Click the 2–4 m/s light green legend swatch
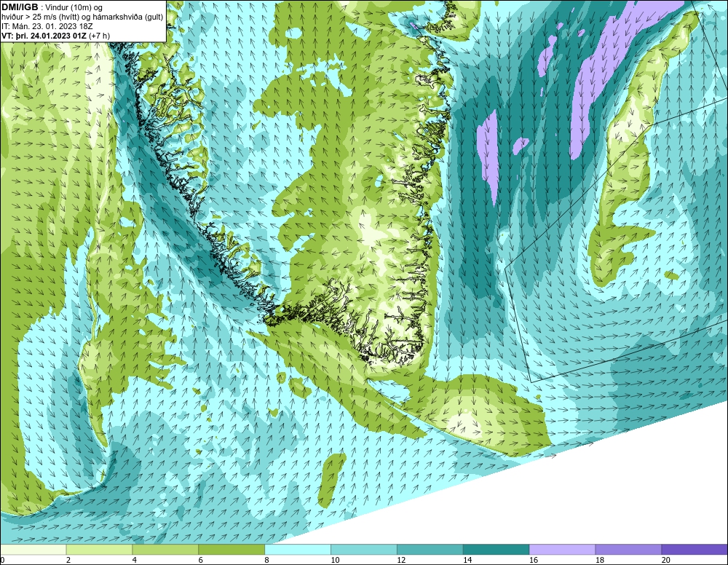Screen dimensions: 728x565 [x=99, y=550]
